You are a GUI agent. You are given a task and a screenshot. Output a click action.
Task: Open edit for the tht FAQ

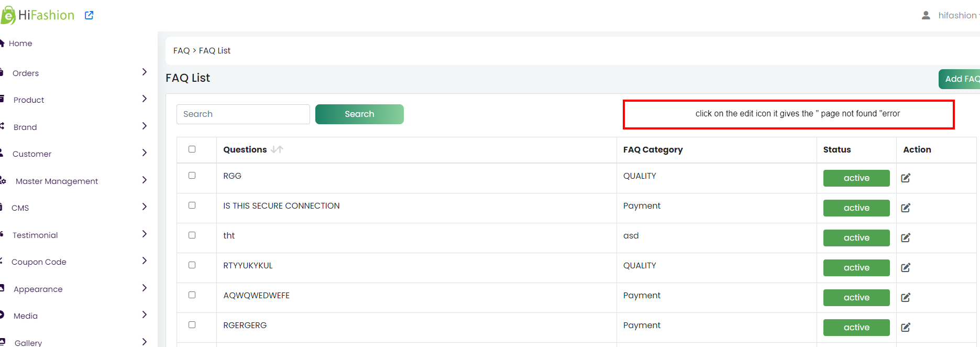(906, 238)
